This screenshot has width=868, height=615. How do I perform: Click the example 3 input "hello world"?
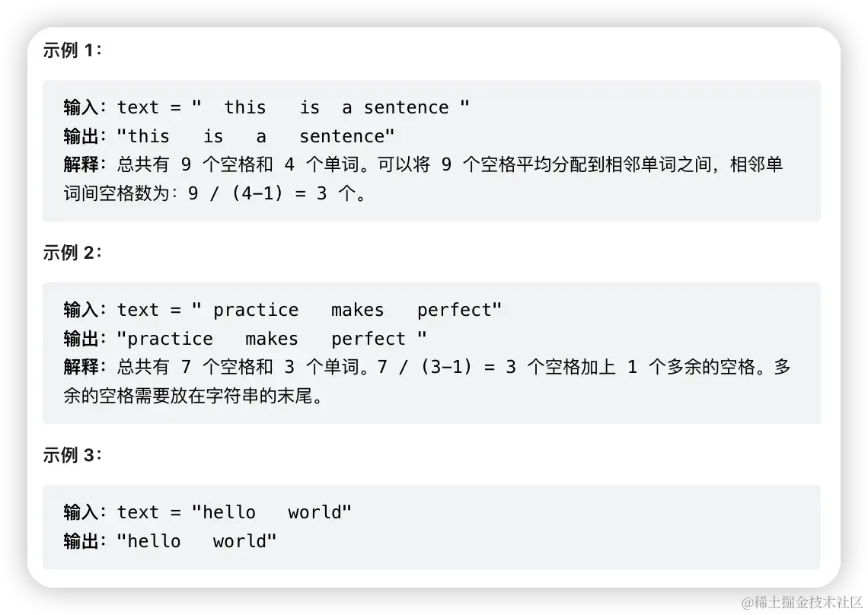[271, 512]
